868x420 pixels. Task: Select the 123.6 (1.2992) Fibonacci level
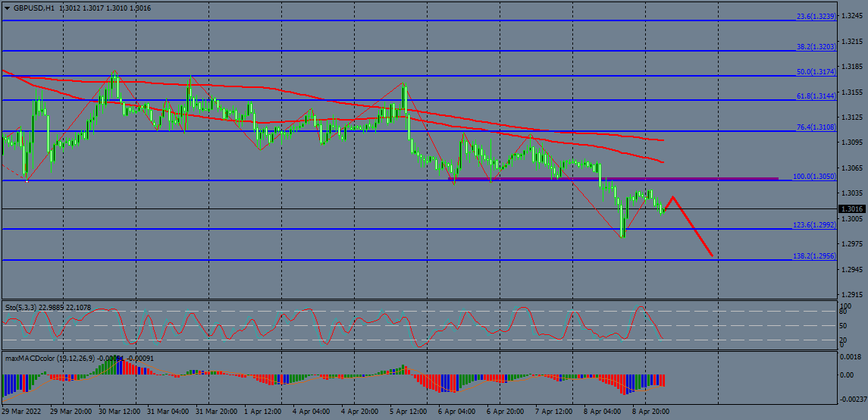coord(813,225)
